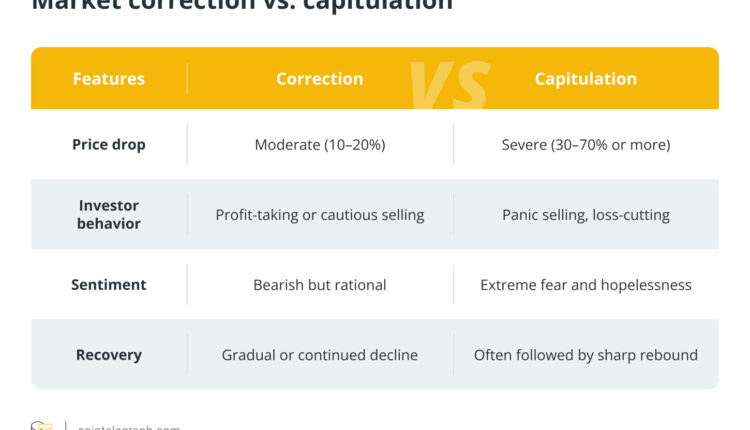Click the Price drop row label
Viewport: 750px width, 430px height.
[x=109, y=144]
